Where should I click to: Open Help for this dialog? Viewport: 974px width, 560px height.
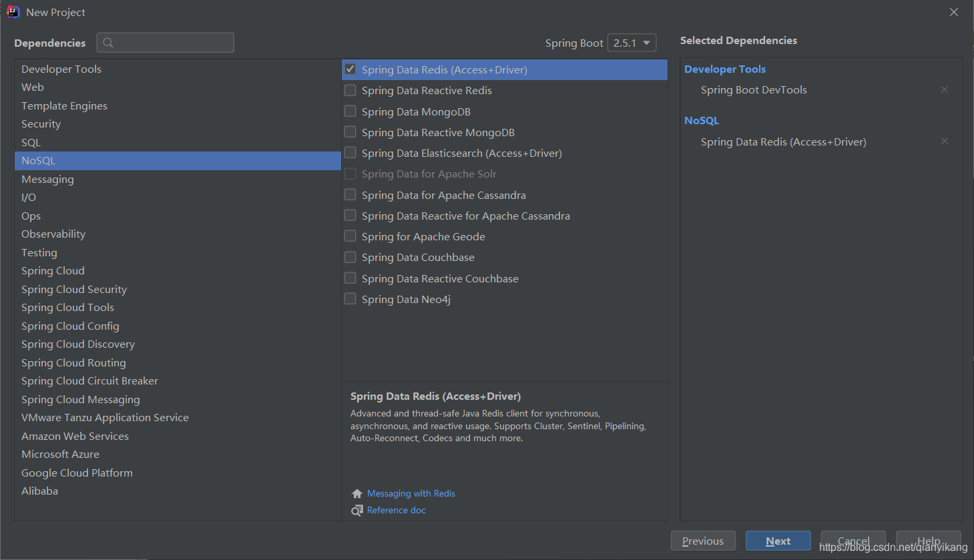tap(928, 541)
